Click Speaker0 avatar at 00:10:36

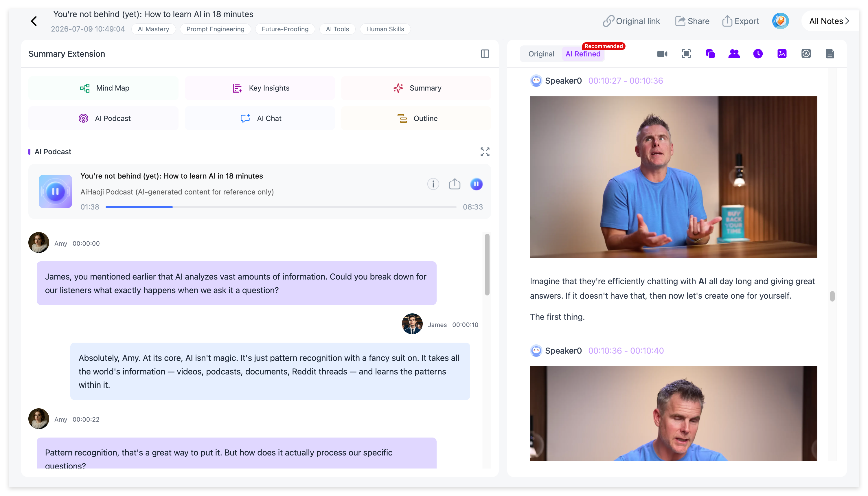(536, 351)
